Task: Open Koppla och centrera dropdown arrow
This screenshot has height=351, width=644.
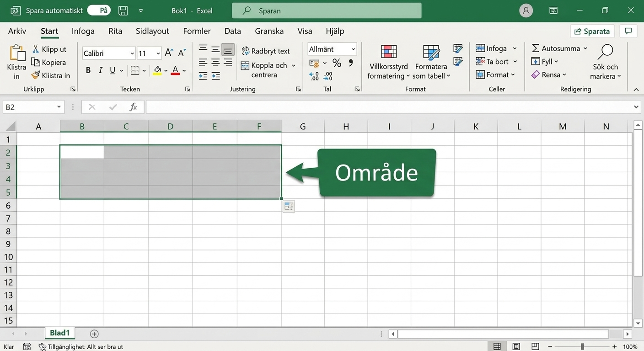Action: [x=293, y=65]
